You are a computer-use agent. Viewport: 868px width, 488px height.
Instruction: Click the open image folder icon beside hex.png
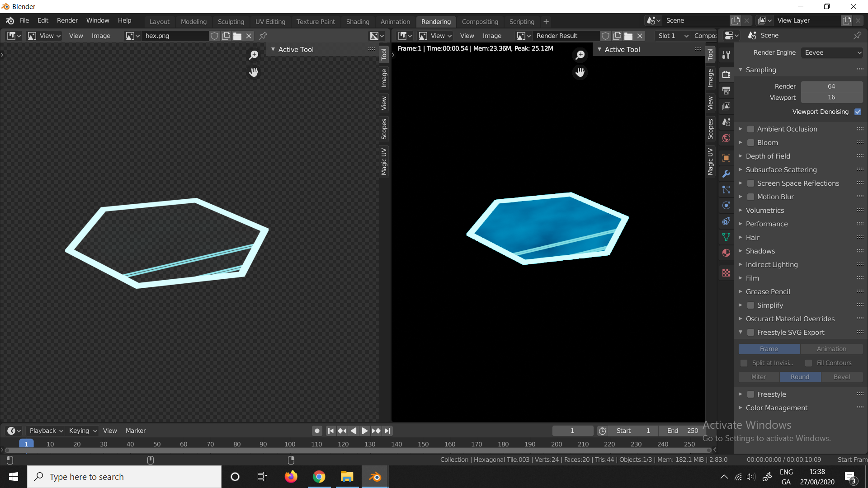click(237, 36)
